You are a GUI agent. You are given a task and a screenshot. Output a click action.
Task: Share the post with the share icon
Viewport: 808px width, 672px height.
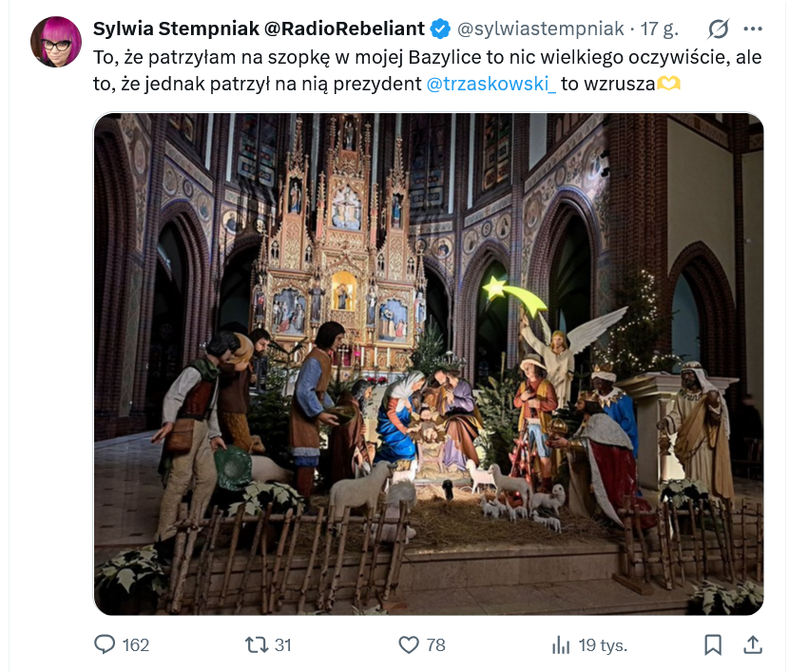tap(751, 644)
